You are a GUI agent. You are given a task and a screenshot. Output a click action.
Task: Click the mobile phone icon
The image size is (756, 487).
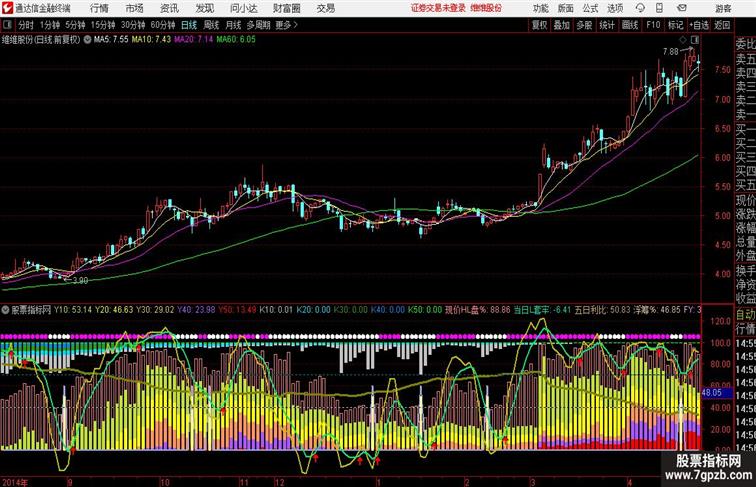(x=659, y=8)
